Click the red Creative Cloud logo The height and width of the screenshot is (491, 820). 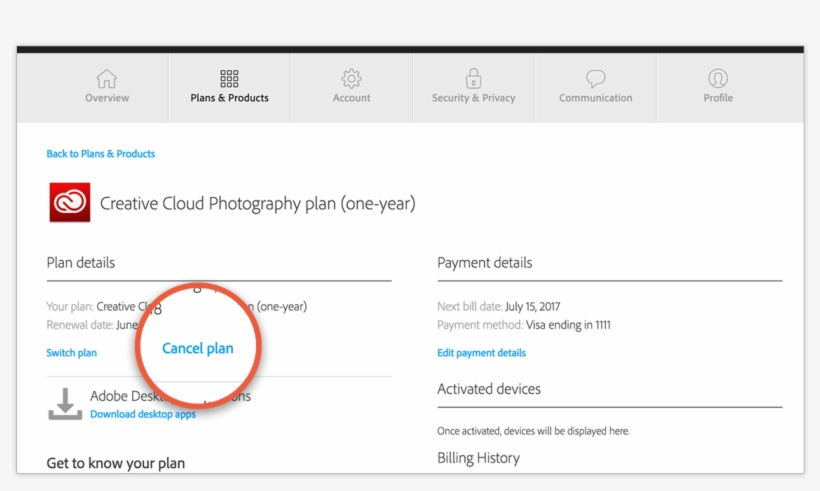click(x=70, y=202)
